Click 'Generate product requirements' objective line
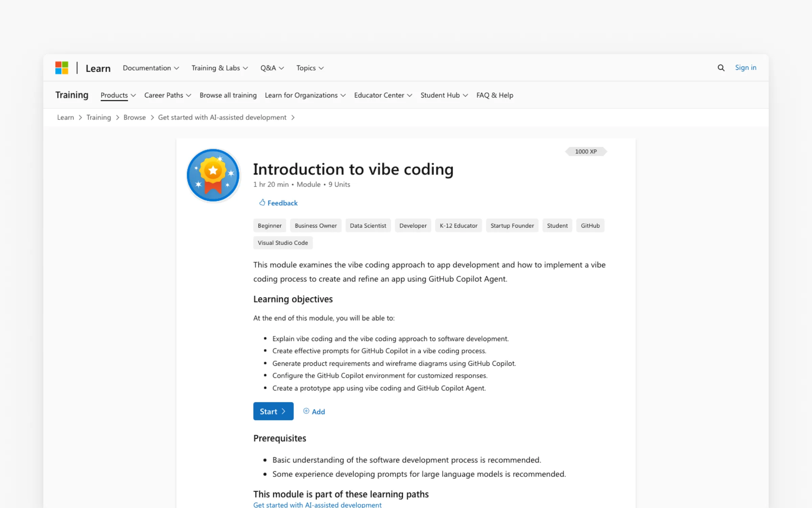 (394, 363)
